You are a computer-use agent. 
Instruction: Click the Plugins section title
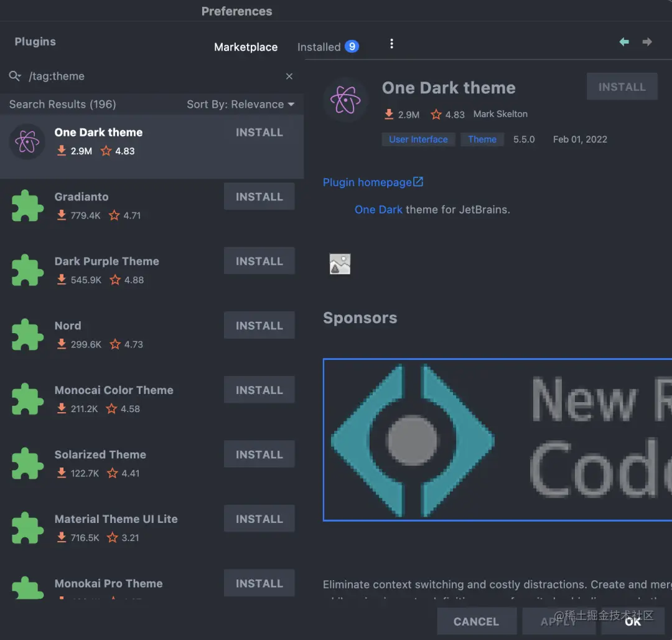[x=35, y=42]
